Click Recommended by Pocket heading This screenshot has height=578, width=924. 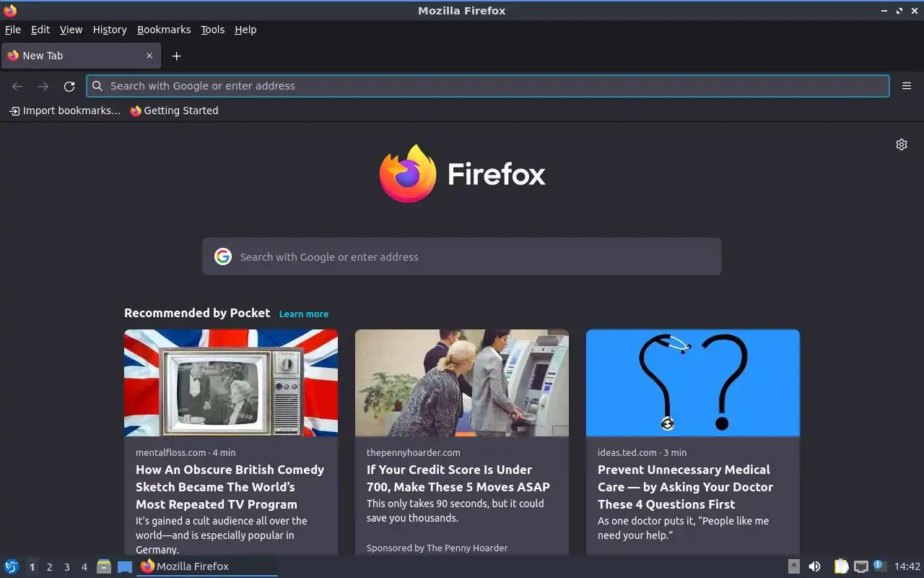coord(197,313)
